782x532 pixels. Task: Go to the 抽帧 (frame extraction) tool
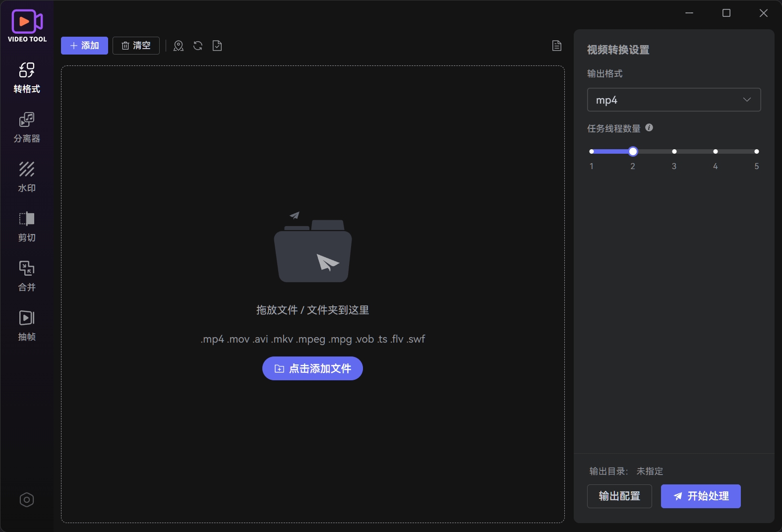click(27, 326)
